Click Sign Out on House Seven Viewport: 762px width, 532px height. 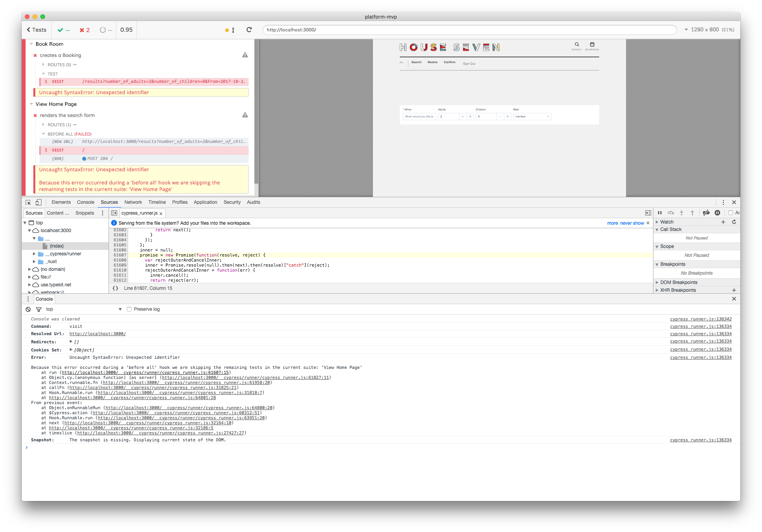click(x=469, y=63)
